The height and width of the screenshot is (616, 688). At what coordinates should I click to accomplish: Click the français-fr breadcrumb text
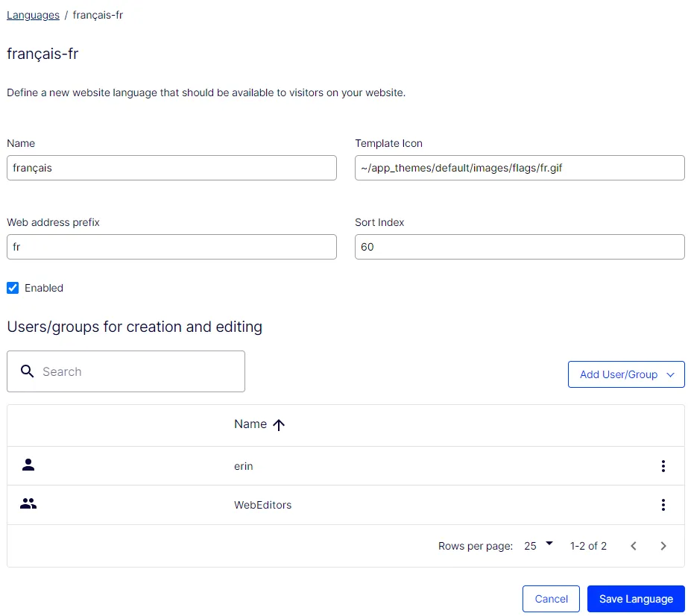click(98, 15)
